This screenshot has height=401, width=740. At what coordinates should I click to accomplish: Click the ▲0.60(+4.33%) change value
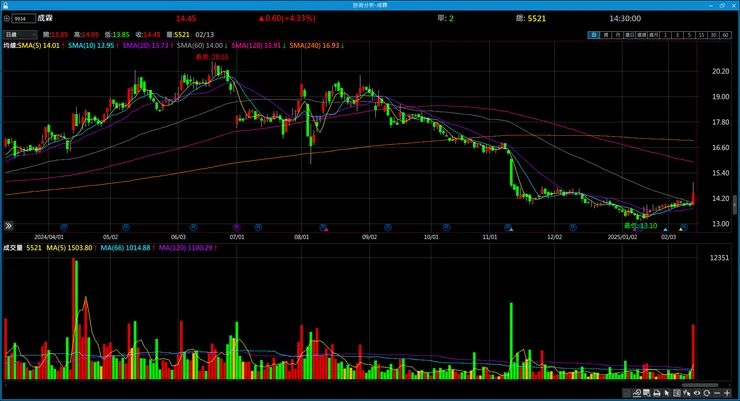tap(287, 18)
